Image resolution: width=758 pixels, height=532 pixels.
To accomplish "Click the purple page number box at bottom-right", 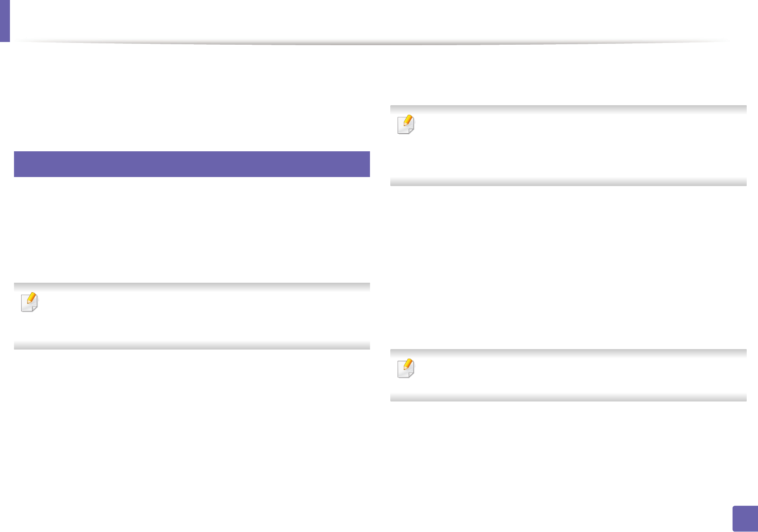I will 745,518.
